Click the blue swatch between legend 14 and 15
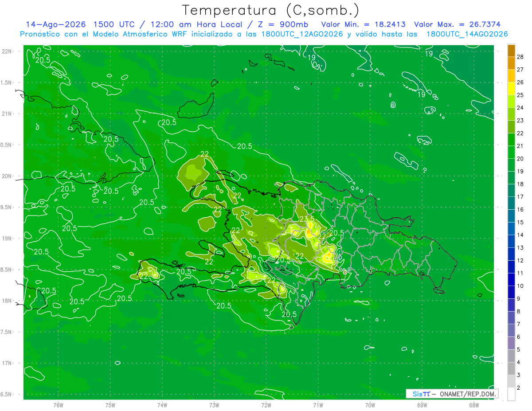Image resolution: width=532 pixels, height=411 pixels. (511, 229)
